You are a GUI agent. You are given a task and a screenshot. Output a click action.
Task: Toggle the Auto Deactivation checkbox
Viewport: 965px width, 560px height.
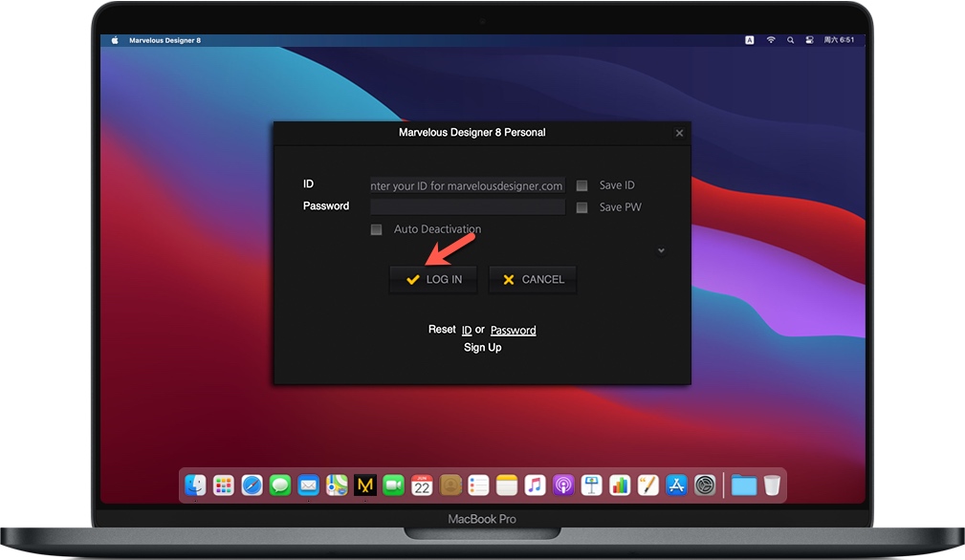pos(376,229)
